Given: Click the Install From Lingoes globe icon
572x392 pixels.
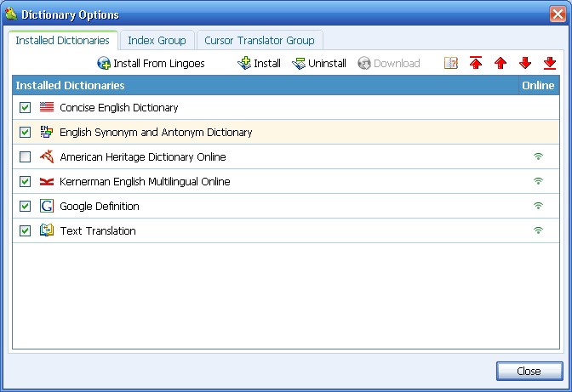Looking at the screenshot, I should click(x=104, y=64).
